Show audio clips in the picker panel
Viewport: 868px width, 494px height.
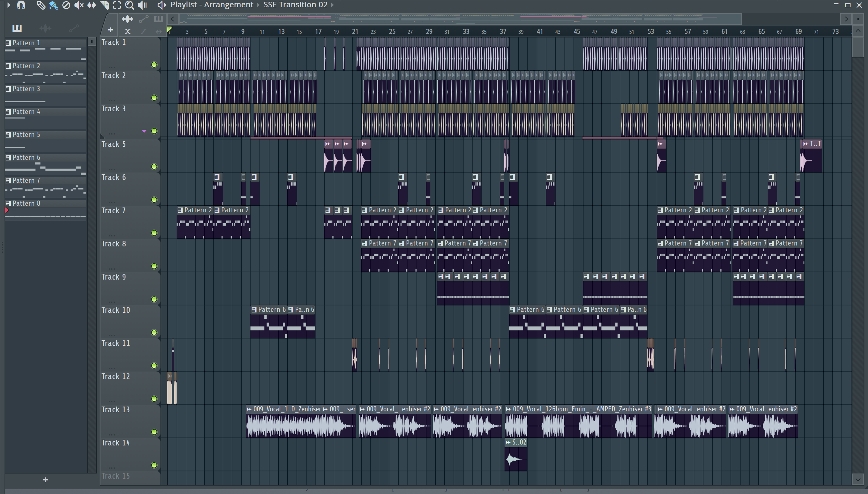point(45,28)
